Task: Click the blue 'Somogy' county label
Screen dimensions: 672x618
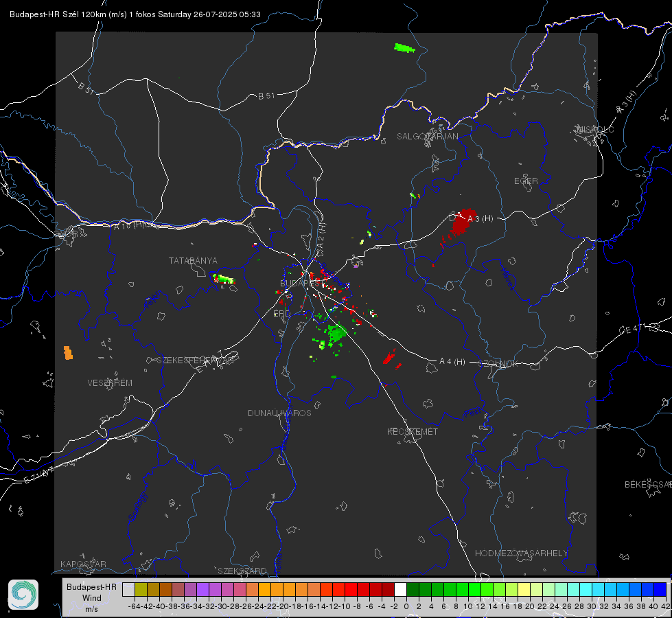Action: coord(137,507)
